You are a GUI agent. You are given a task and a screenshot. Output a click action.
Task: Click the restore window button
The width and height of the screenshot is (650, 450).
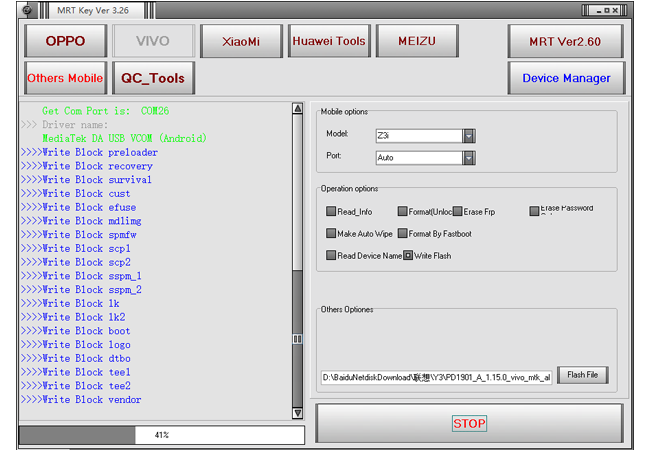click(606, 10)
